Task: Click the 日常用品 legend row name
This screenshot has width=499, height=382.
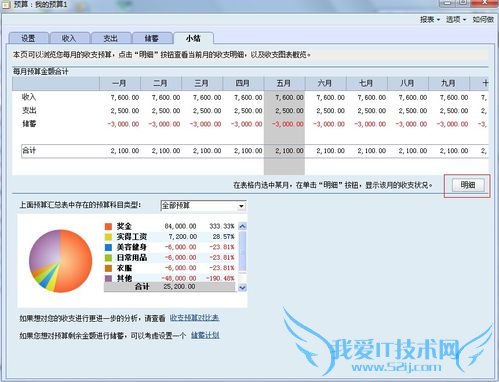Action: pyautogui.click(x=132, y=257)
